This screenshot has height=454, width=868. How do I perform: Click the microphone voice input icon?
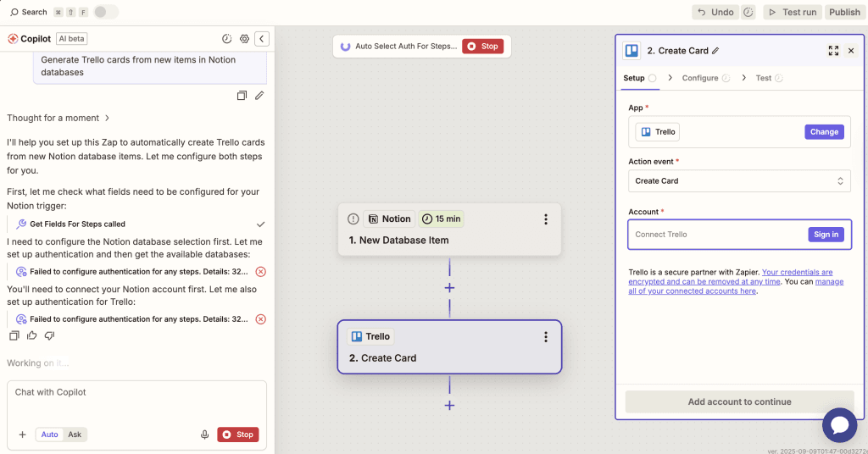(204, 435)
